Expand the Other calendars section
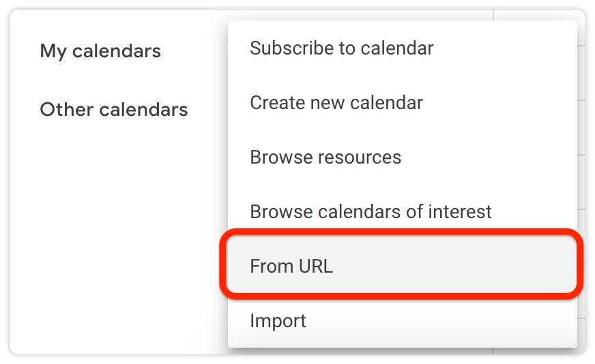Viewport: 595px width, 364px height. click(x=114, y=110)
